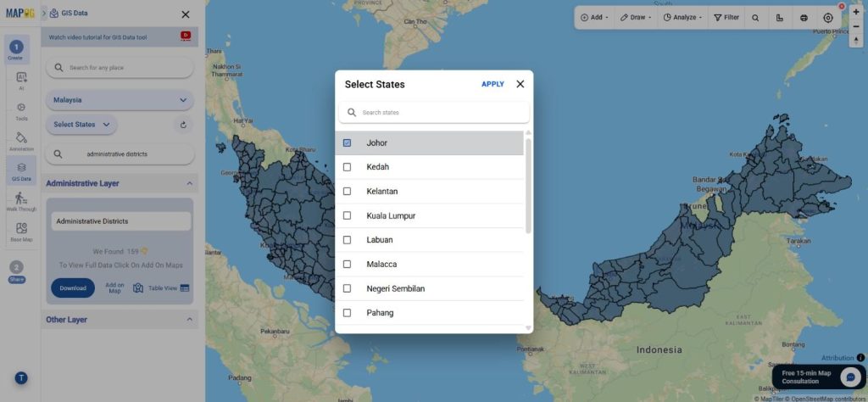
Task: Zoom out with the minus button
Action: tap(856, 26)
